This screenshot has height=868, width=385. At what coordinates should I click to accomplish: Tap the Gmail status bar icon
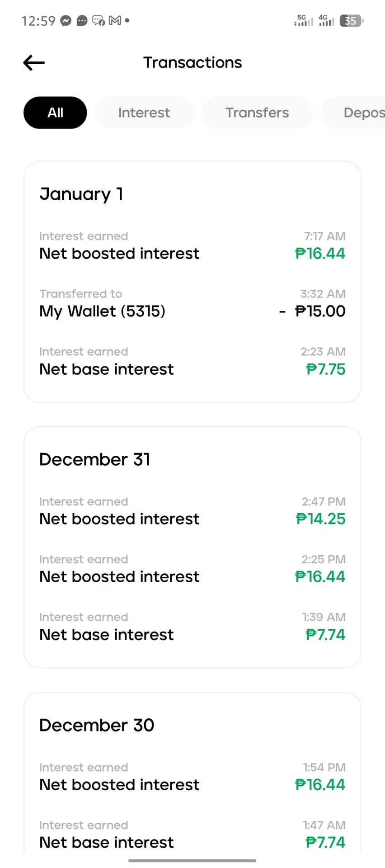[x=115, y=21]
